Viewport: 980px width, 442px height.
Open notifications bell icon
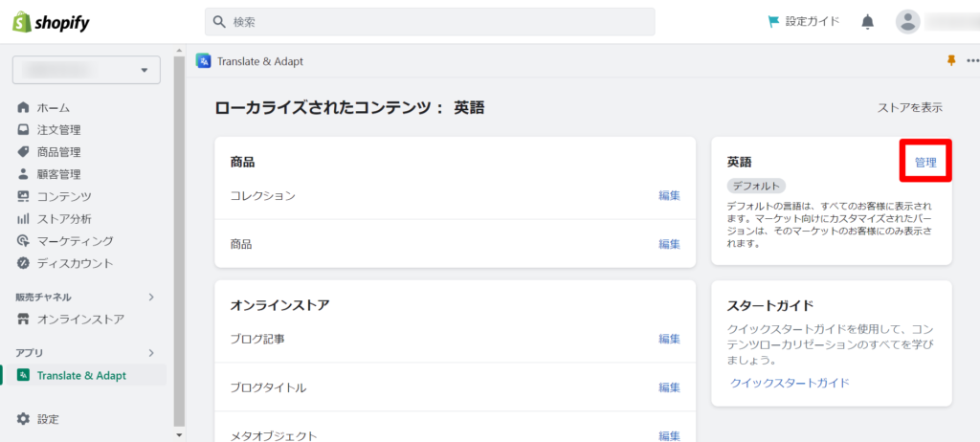867,22
